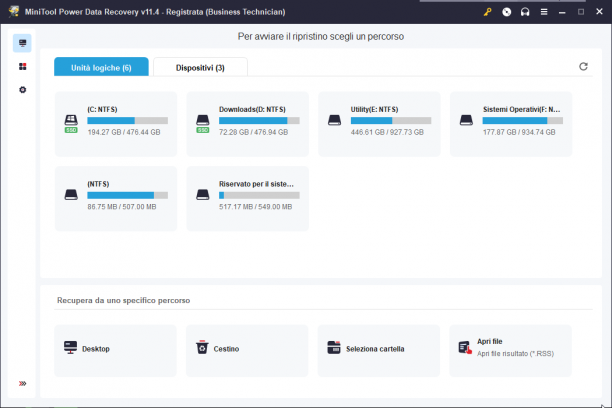Minimize the MiniTool window
This screenshot has width=612, height=408.
click(x=562, y=12)
